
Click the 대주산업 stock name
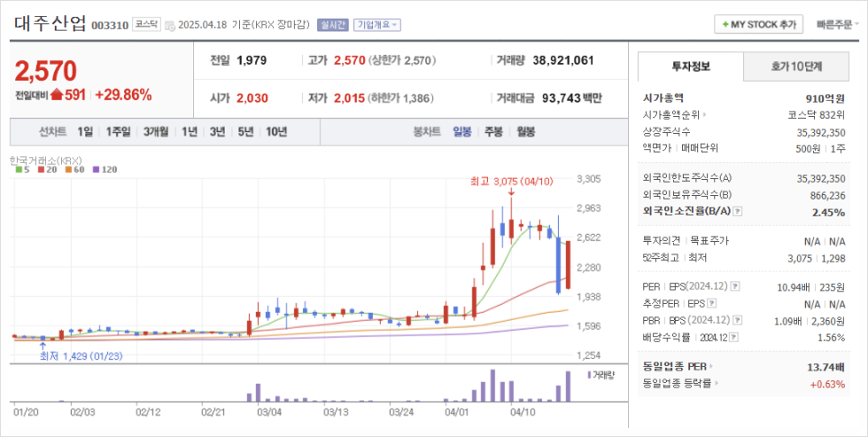click(x=49, y=23)
